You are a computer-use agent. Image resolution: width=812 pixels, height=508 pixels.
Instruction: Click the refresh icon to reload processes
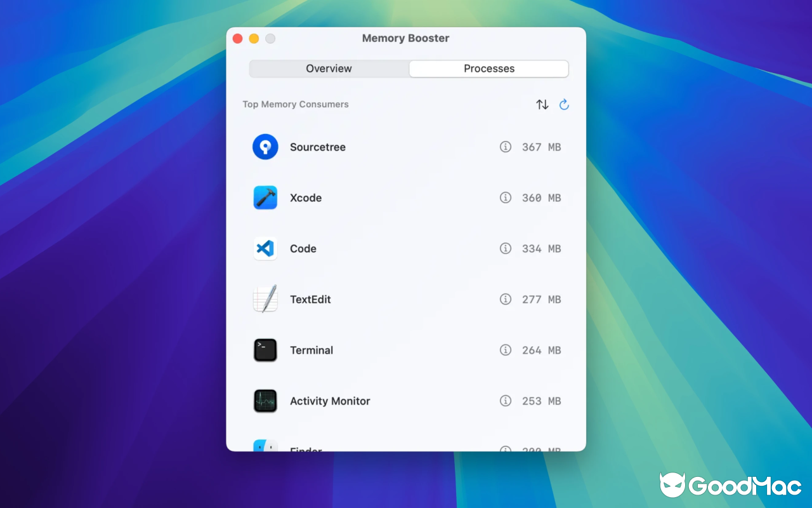[x=564, y=104]
